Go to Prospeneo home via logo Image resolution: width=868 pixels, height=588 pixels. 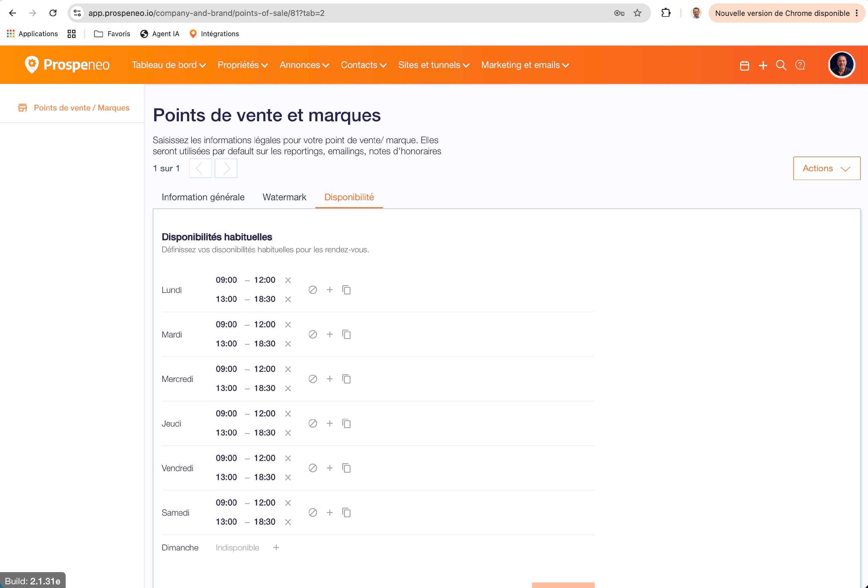pyautogui.click(x=67, y=65)
